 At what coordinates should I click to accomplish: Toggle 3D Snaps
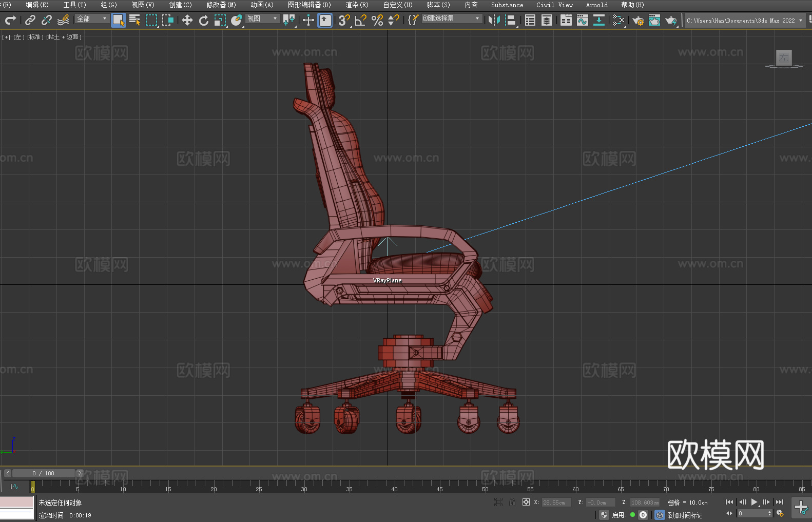tap(344, 20)
